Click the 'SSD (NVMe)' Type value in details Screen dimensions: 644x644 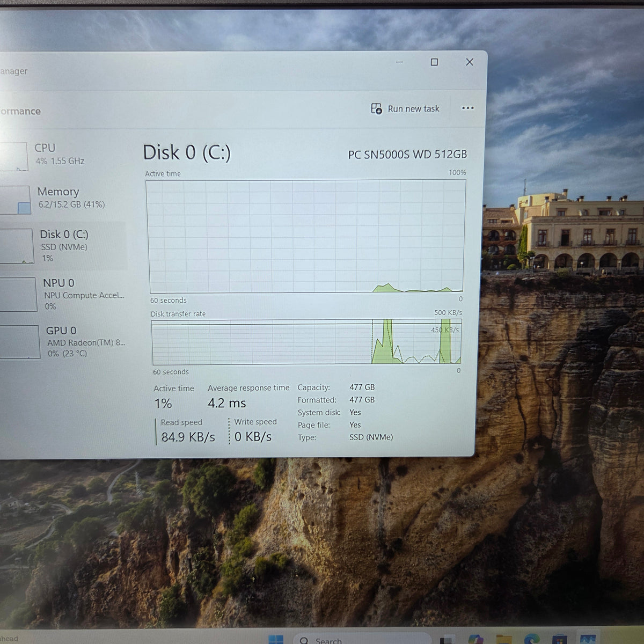(371, 437)
